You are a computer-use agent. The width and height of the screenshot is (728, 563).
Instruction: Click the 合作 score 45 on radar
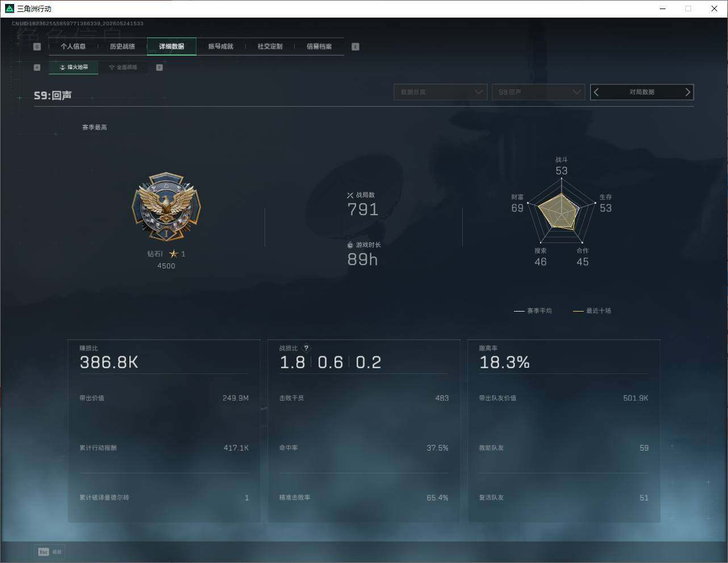point(583,262)
